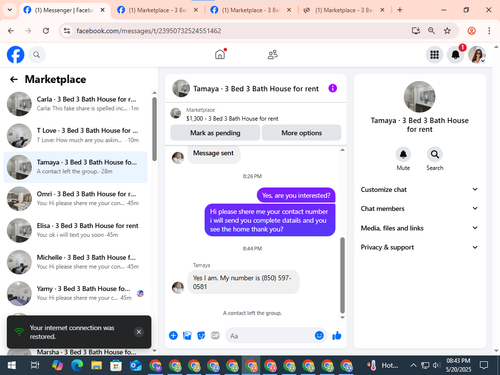Open the notifications bell icon

(456, 55)
